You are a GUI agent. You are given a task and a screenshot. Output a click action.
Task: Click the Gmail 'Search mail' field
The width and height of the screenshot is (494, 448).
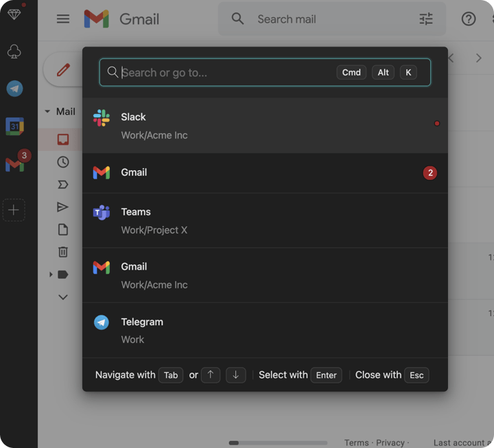pyautogui.click(x=332, y=19)
